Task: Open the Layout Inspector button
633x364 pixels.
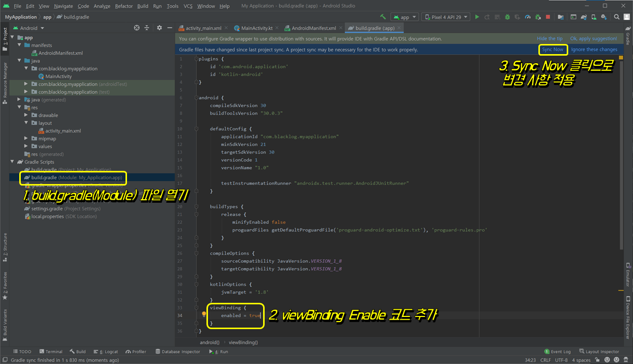Action: pyautogui.click(x=599, y=351)
